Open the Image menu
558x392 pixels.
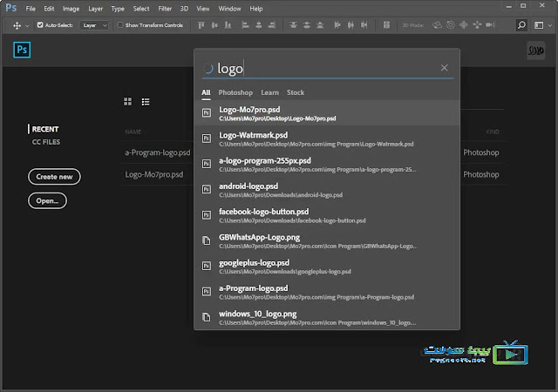(71, 9)
